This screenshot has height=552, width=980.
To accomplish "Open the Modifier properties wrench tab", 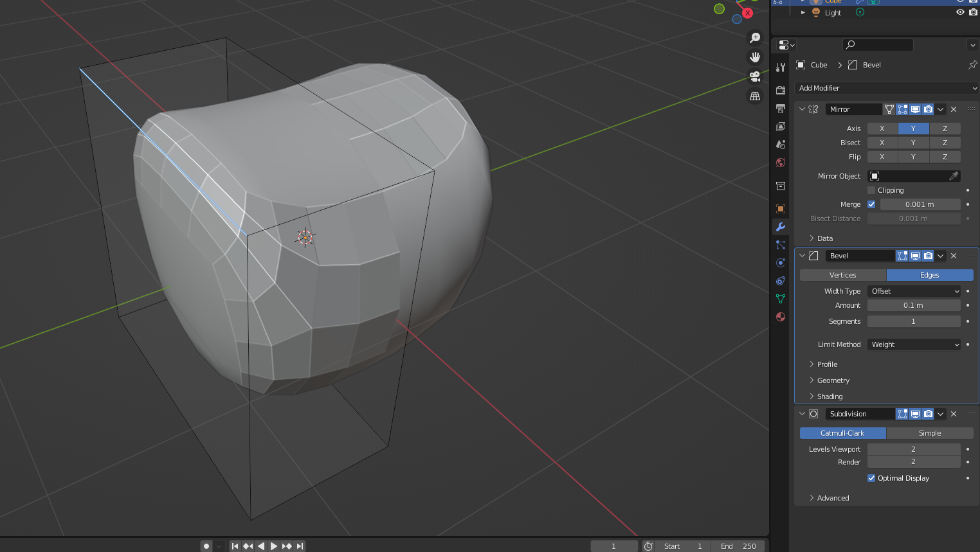I will 781,227.
